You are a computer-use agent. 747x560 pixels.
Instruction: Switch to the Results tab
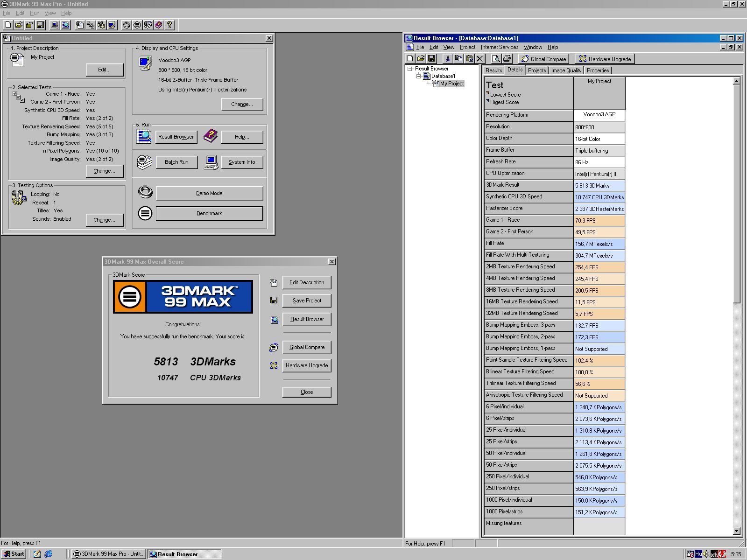pyautogui.click(x=493, y=70)
